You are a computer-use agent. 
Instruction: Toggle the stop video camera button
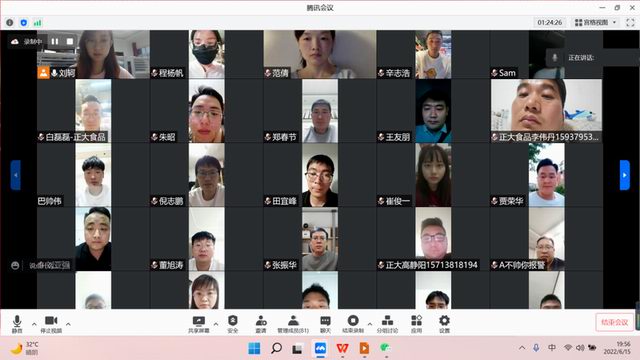51,324
